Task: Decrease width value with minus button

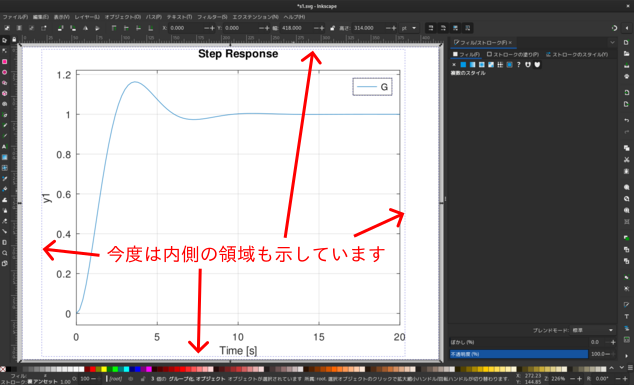Action: (x=316, y=28)
